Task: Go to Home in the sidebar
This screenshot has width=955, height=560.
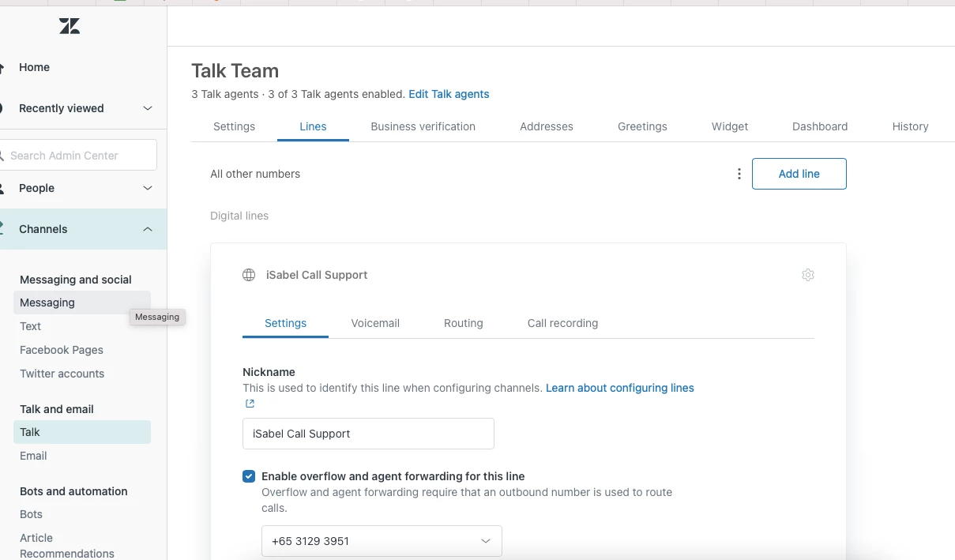Action: (34, 67)
